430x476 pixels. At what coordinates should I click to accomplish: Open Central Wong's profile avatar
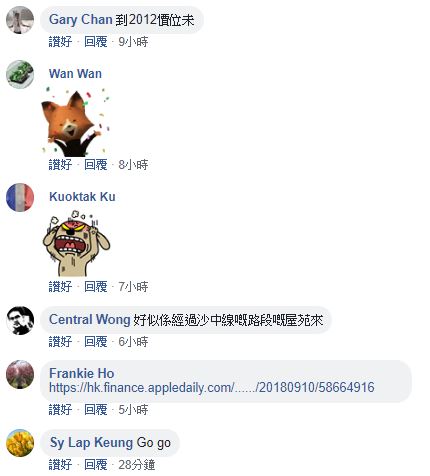[20, 320]
